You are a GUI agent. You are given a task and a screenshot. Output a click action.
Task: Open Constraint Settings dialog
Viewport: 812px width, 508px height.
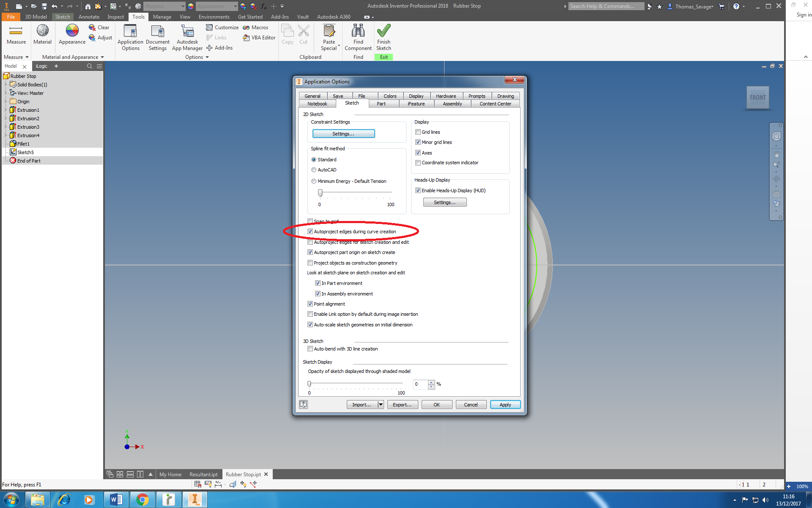click(343, 133)
